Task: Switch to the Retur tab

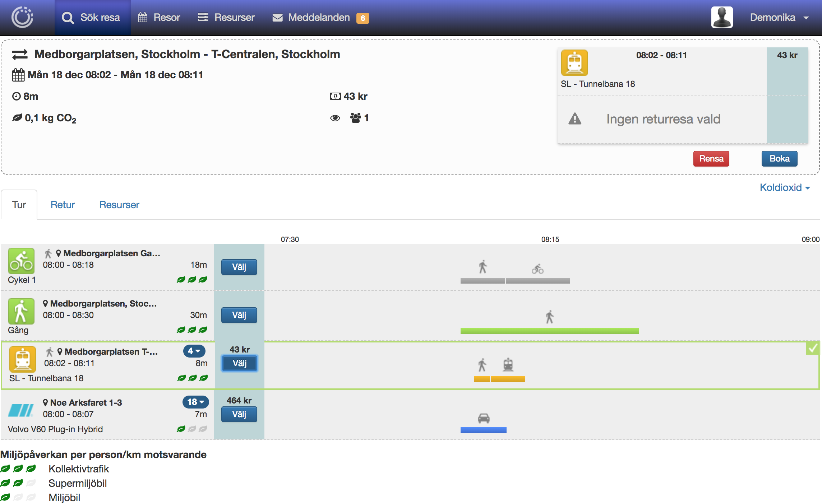Action: click(x=63, y=205)
